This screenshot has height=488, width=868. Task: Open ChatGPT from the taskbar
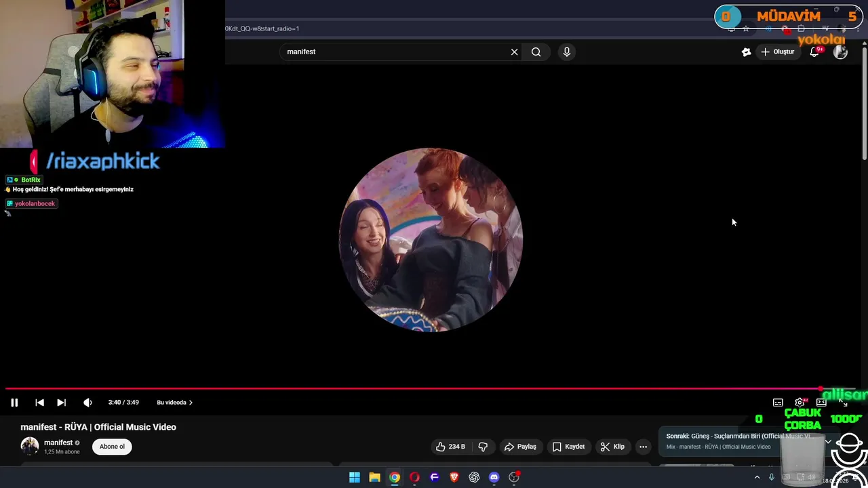[474, 477]
